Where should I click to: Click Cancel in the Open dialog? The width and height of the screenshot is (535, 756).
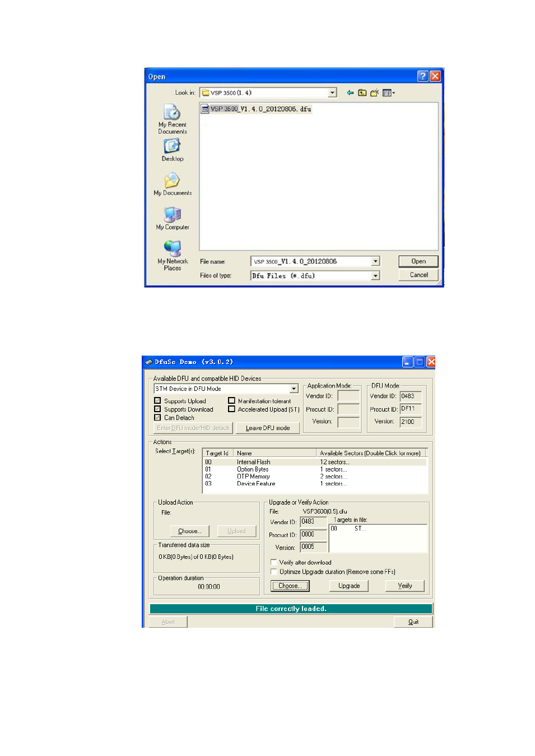(x=418, y=275)
